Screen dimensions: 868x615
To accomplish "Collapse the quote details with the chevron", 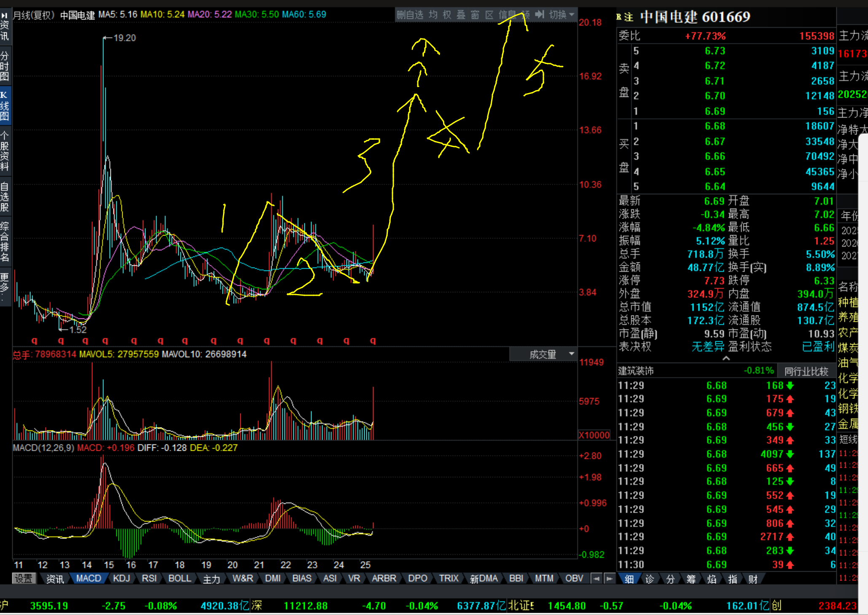I will point(726,358).
